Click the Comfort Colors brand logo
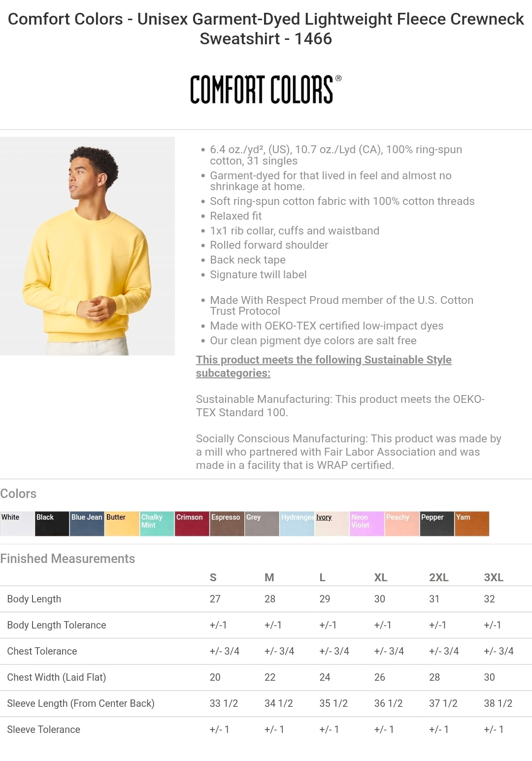 266,89
